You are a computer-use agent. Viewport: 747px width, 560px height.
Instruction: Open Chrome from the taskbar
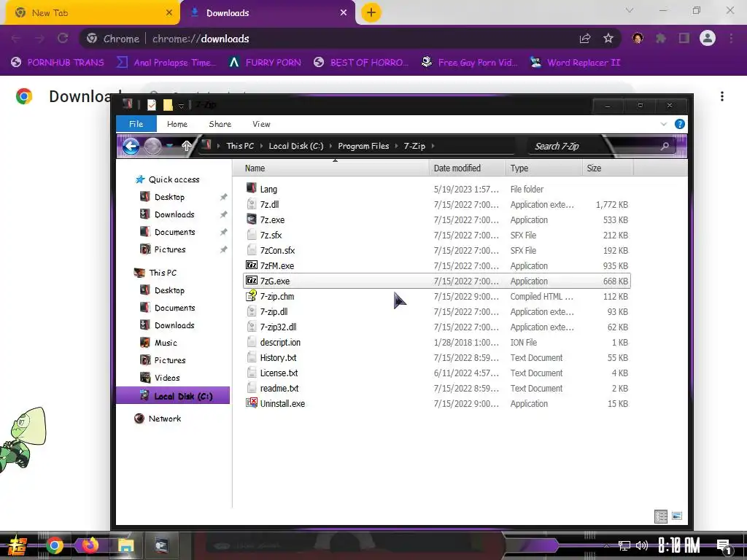coord(54,545)
